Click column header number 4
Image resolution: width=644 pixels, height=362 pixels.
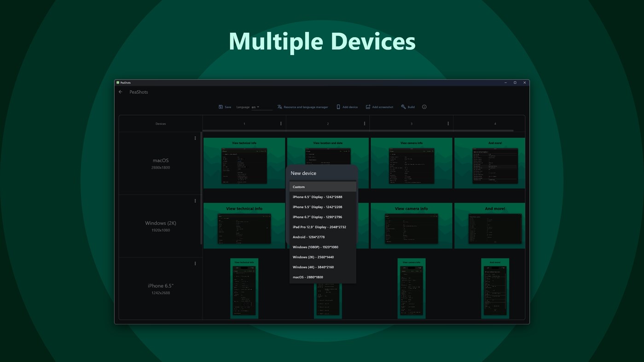(495, 124)
